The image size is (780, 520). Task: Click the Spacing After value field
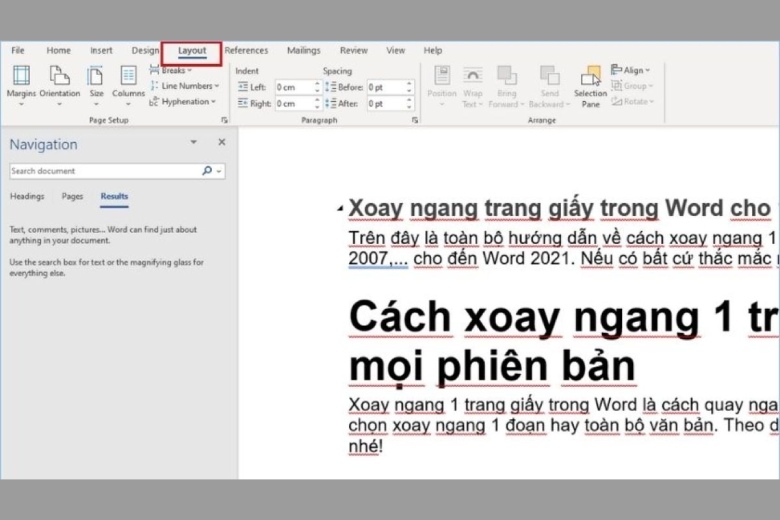coord(386,104)
